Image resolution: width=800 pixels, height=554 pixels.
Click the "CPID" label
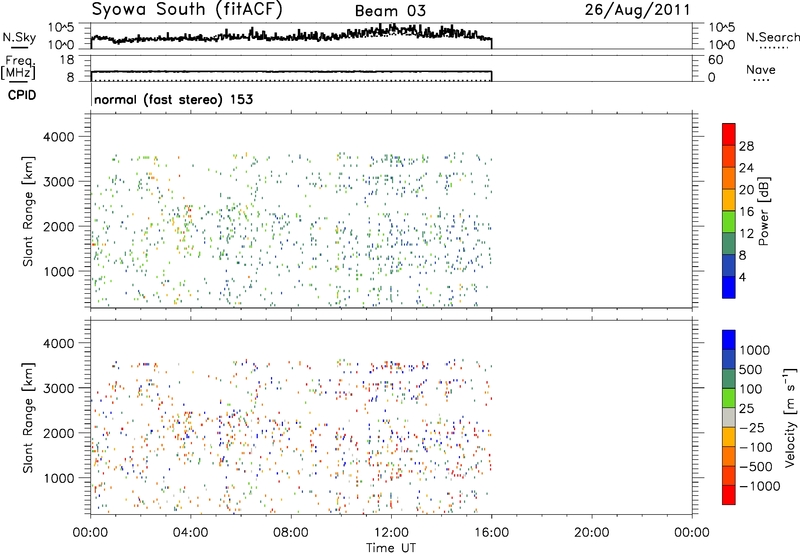[22, 95]
